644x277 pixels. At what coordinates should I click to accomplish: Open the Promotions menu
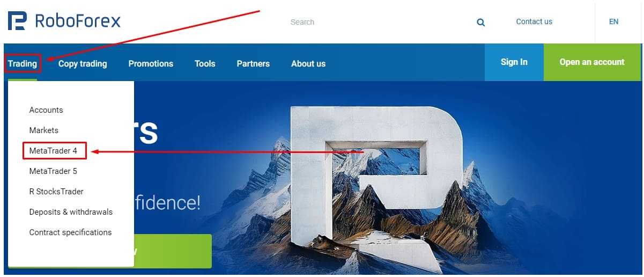coord(151,63)
